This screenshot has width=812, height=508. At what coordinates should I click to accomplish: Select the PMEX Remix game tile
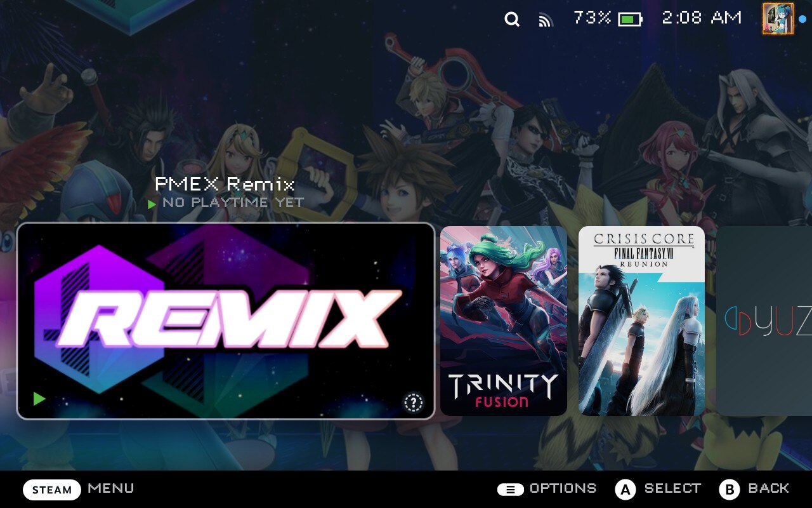click(x=226, y=321)
